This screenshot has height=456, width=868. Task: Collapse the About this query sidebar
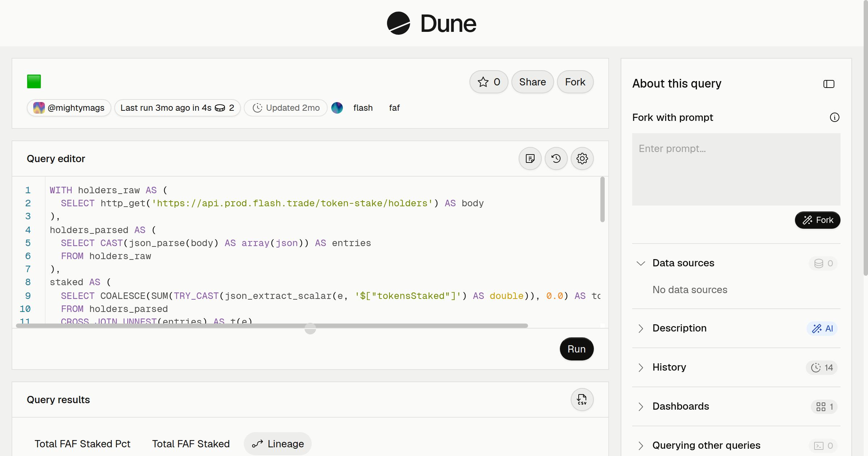pyautogui.click(x=829, y=84)
